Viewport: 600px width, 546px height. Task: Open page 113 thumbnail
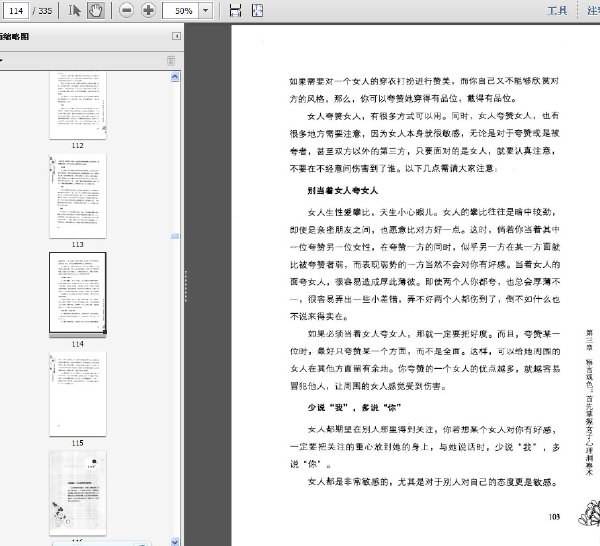click(78, 196)
